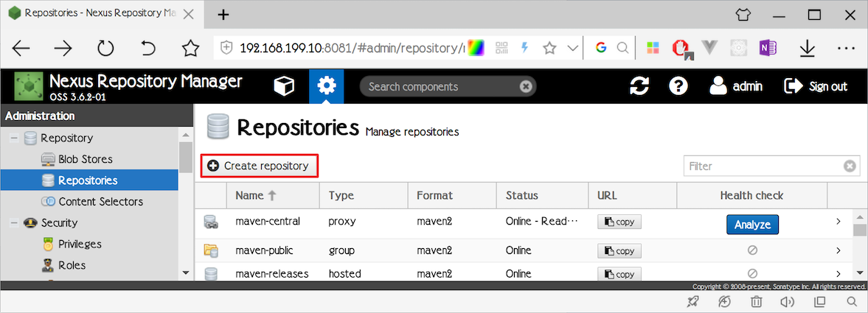The width and height of the screenshot is (868, 313).
Task: Open the Administration gear icon
Action: pyautogui.click(x=327, y=86)
